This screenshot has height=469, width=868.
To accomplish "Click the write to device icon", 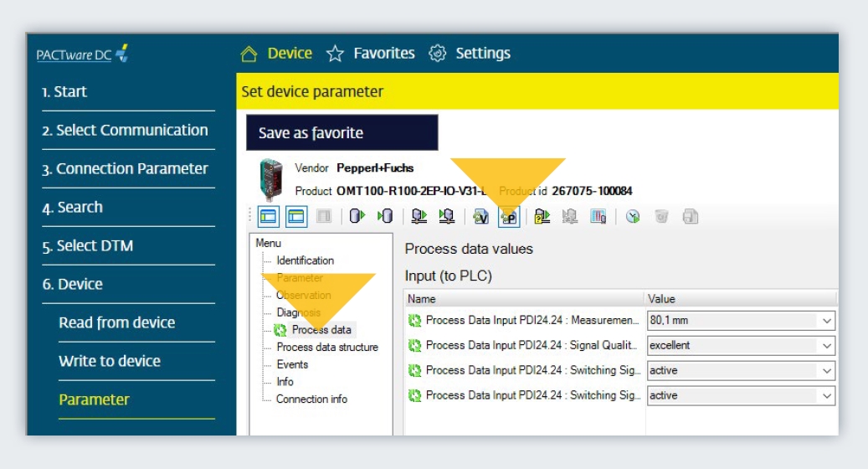I will [447, 216].
